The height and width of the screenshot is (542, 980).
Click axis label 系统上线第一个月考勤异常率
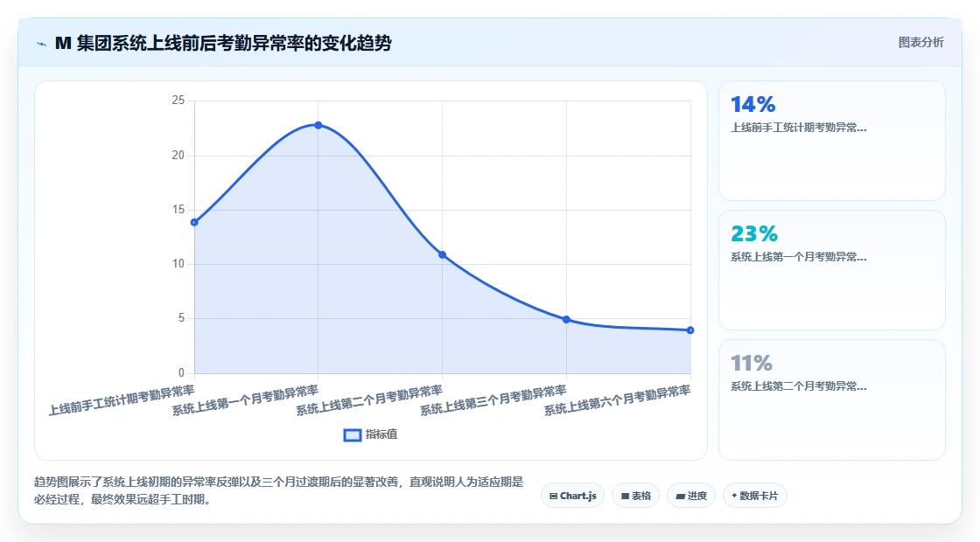coord(246,400)
